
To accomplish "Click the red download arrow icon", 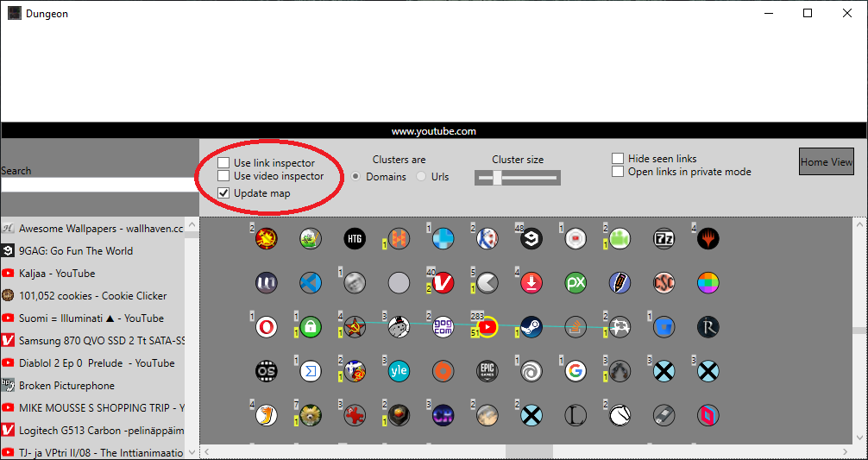I will 531,283.
